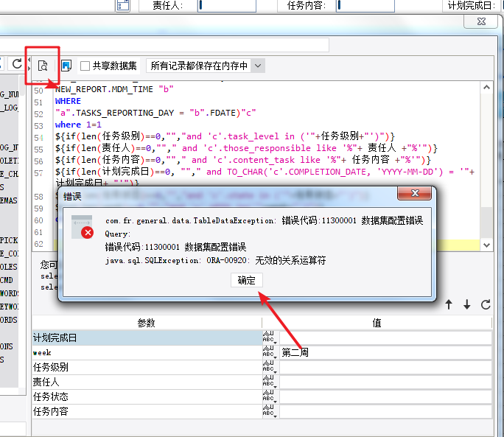The height and width of the screenshot is (437, 504).
Task: Open type selector for 责任人 parameter
Action: tap(270, 382)
